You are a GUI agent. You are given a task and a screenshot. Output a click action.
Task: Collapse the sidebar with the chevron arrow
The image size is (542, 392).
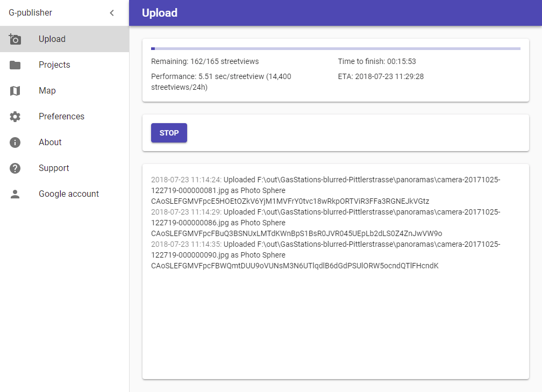(112, 13)
